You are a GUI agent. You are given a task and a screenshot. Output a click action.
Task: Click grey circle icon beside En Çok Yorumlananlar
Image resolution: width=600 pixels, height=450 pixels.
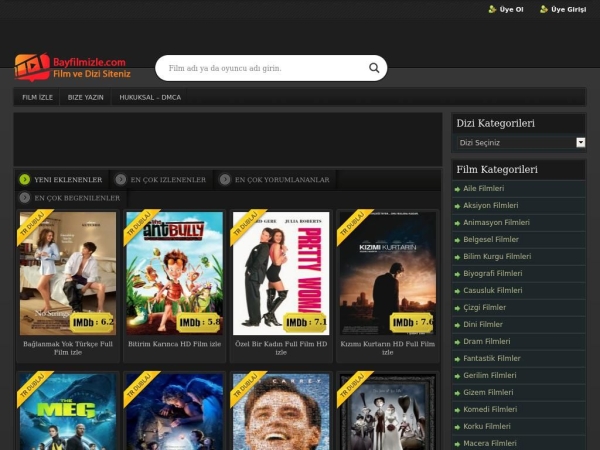point(225,179)
